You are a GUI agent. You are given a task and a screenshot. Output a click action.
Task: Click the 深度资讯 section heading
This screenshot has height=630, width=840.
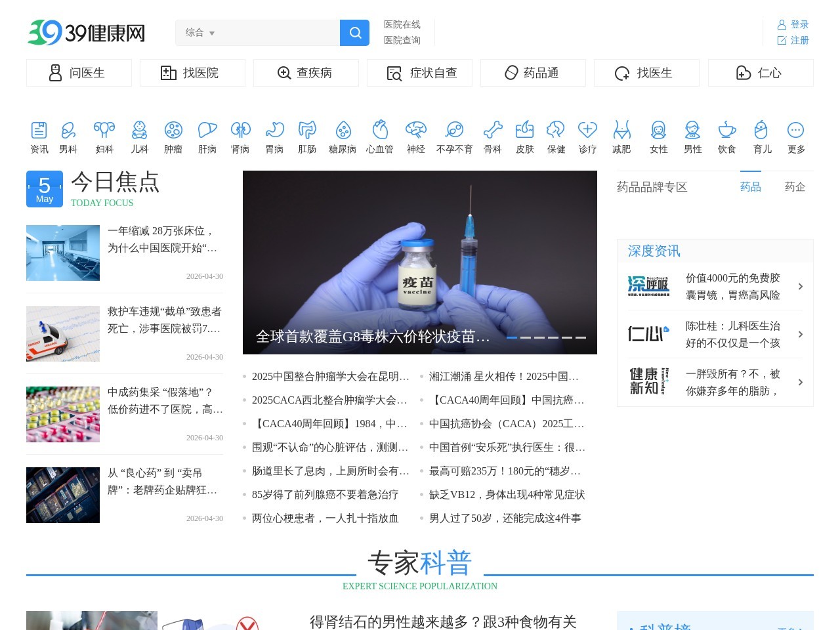654,251
